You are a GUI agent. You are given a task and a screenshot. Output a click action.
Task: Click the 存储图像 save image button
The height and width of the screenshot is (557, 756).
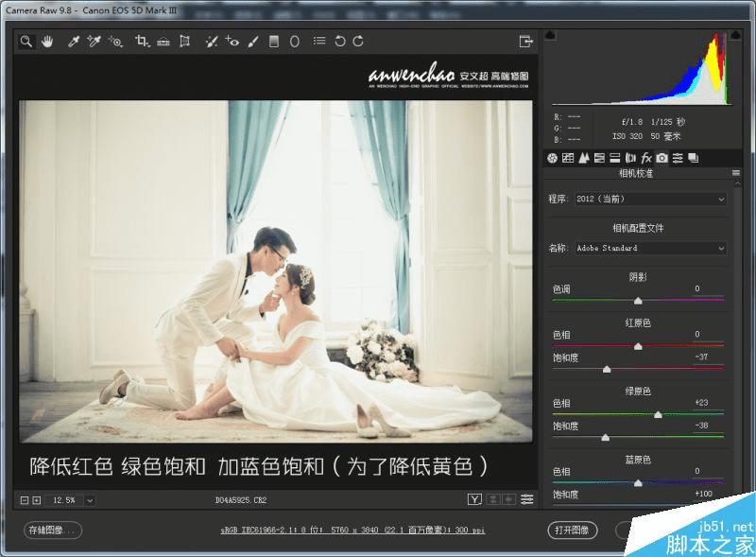[53, 530]
